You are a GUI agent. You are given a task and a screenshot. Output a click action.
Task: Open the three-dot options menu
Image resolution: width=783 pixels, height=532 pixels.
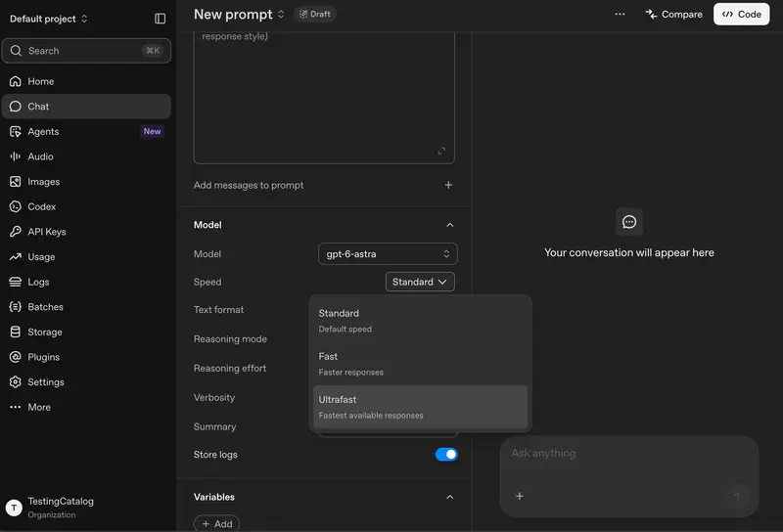[620, 14]
